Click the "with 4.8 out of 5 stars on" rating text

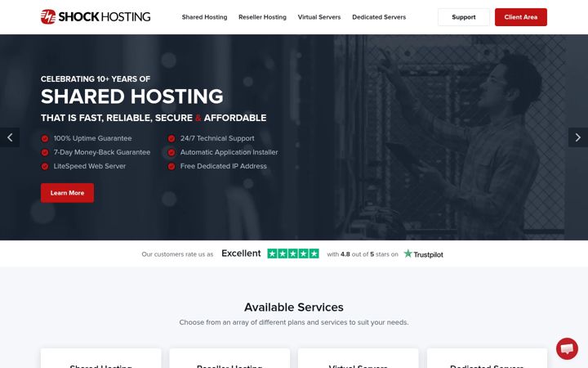363,254
